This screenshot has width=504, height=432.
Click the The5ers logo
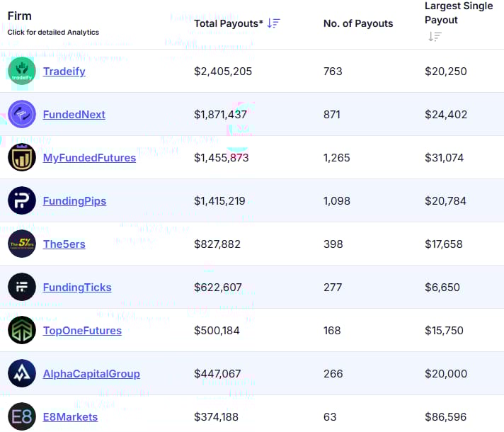(x=22, y=244)
